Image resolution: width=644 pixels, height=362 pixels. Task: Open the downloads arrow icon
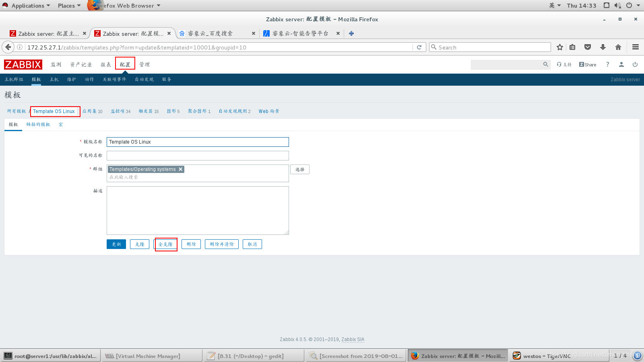point(603,47)
